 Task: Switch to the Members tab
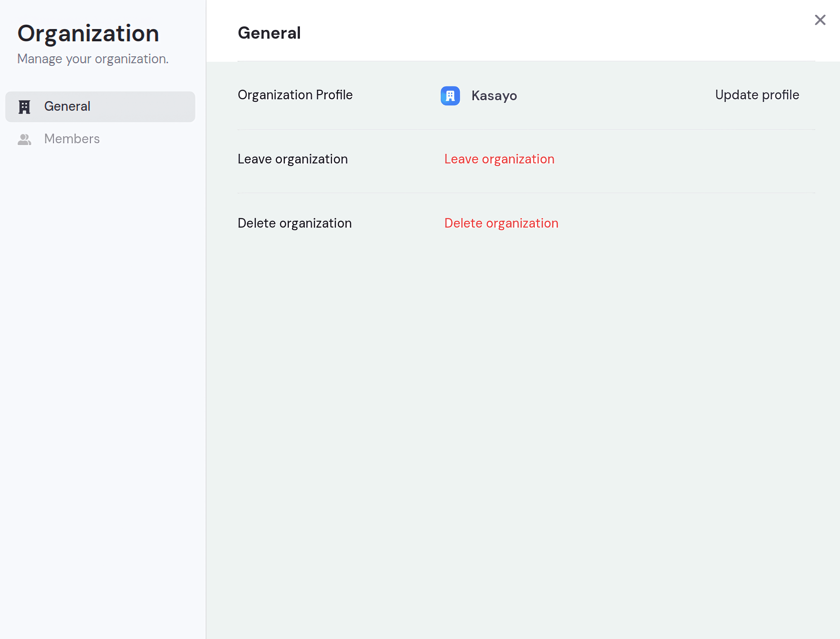pyautogui.click(x=71, y=139)
